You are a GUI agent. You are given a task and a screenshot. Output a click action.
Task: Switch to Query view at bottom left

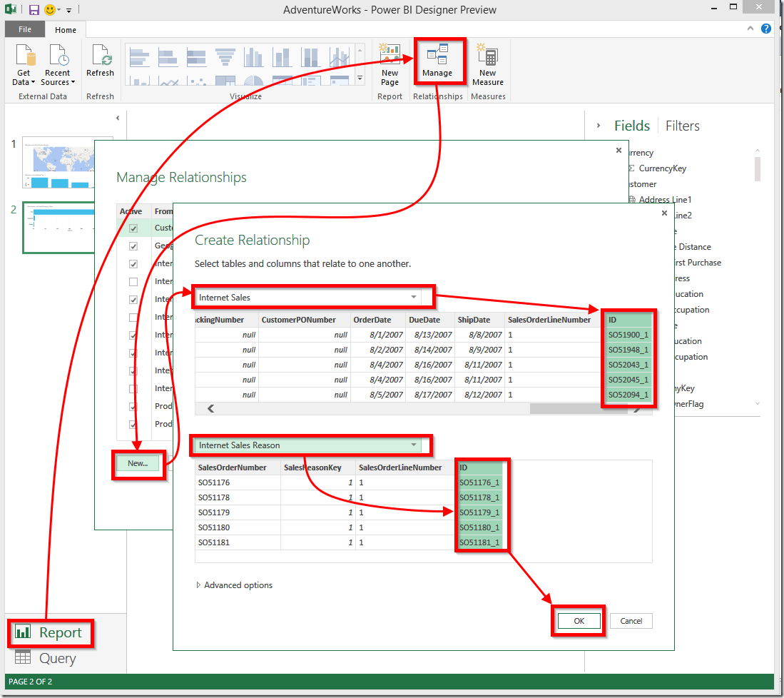tap(45, 658)
